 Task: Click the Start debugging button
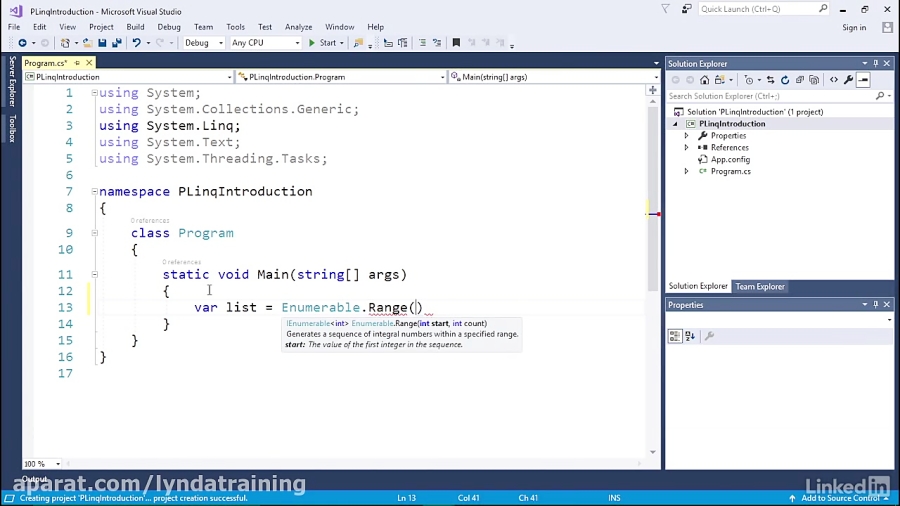[x=322, y=43]
